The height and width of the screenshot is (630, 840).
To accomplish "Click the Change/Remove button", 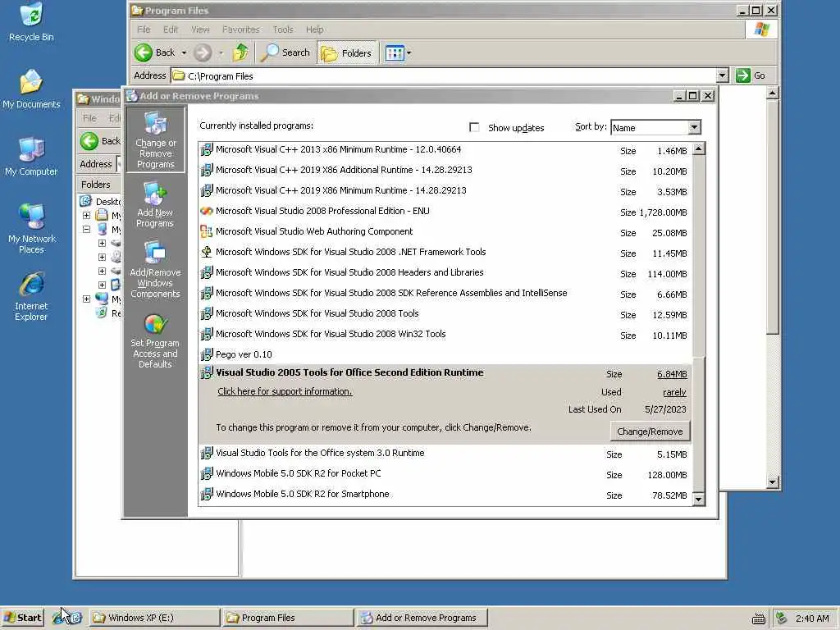I will pyautogui.click(x=650, y=431).
